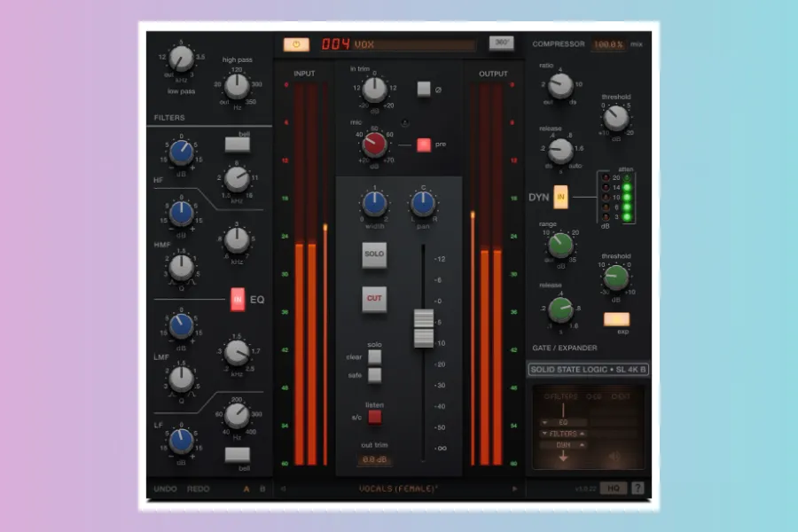Click the phase invert button

click(x=424, y=89)
